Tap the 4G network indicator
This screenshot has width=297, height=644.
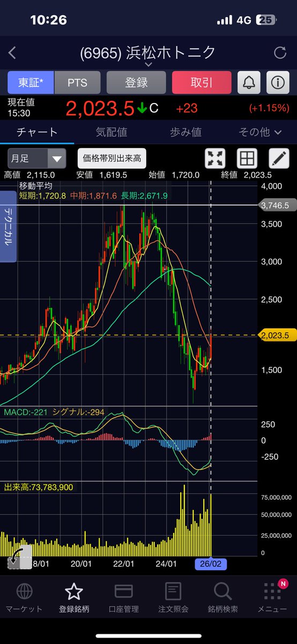(244, 20)
